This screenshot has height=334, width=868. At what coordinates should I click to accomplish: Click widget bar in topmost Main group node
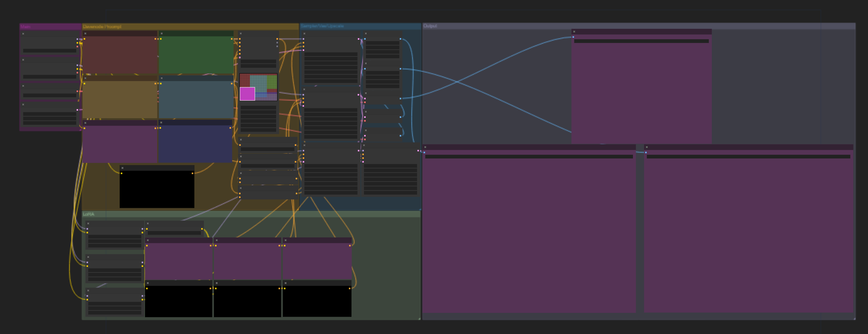tap(50, 51)
